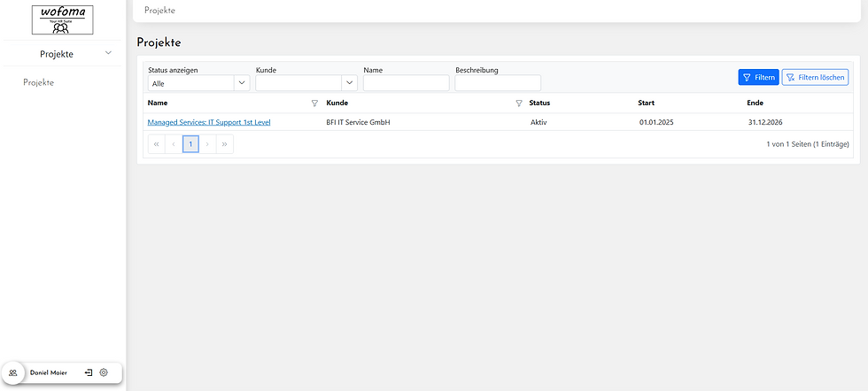
Task: Click the next page arrow
Action: 208,143
